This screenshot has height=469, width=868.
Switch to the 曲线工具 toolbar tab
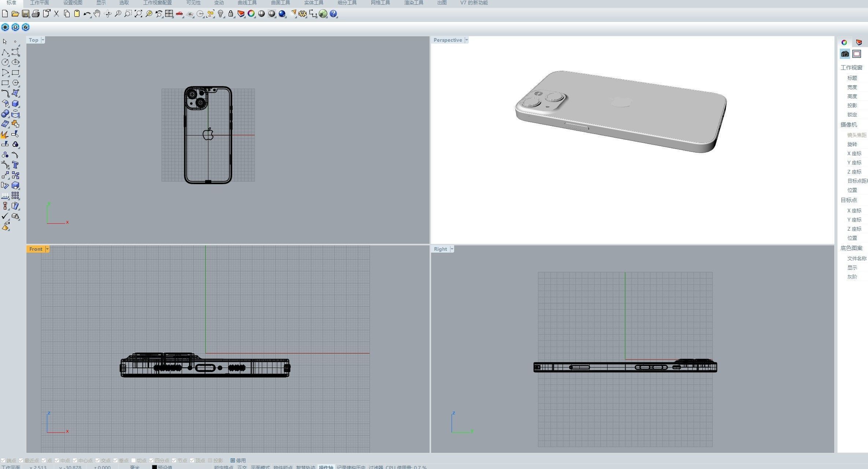(x=247, y=3)
